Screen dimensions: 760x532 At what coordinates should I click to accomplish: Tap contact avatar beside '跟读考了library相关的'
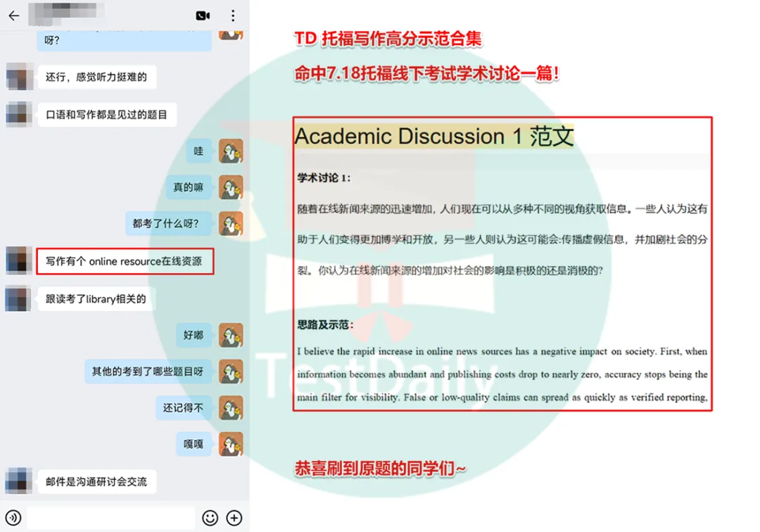tap(19, 298)
